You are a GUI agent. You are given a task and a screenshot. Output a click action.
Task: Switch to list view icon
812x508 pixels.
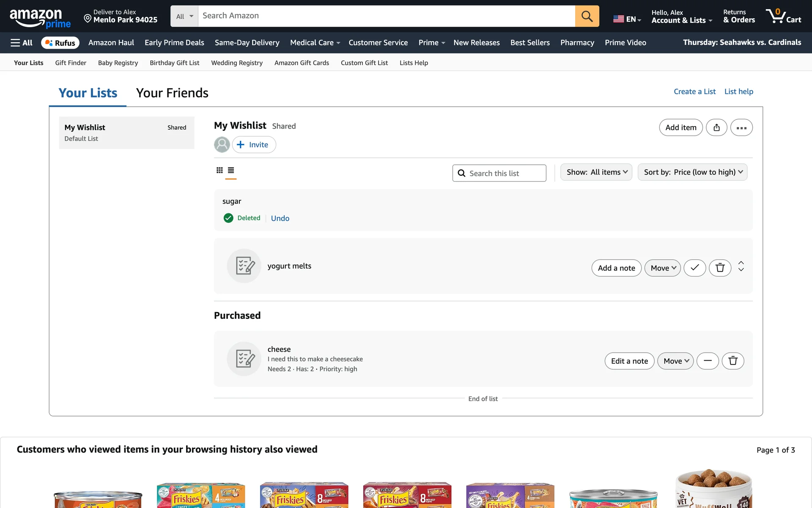(231, 170)
